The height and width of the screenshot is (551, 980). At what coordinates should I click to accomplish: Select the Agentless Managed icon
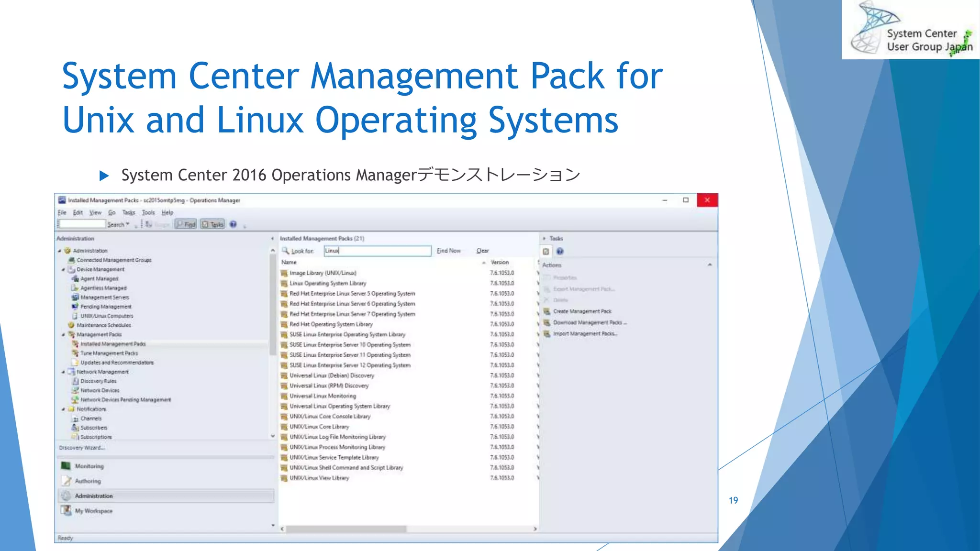click(75, 288)
